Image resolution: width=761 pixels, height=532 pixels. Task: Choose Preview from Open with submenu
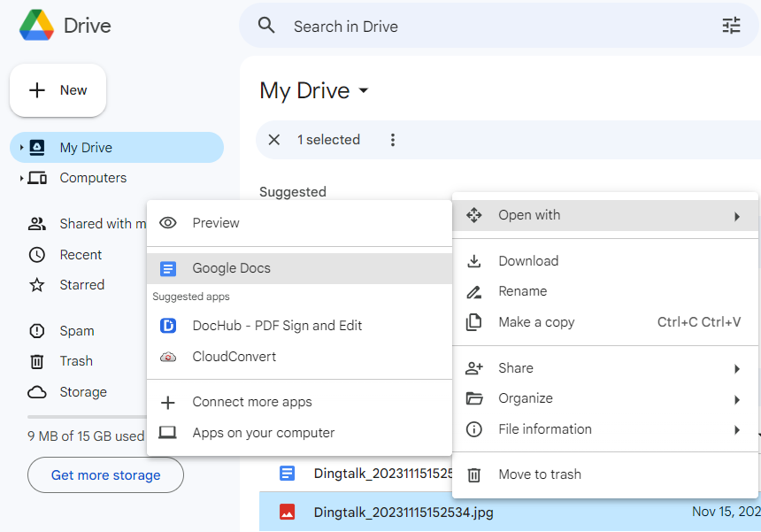pos(299,223)
